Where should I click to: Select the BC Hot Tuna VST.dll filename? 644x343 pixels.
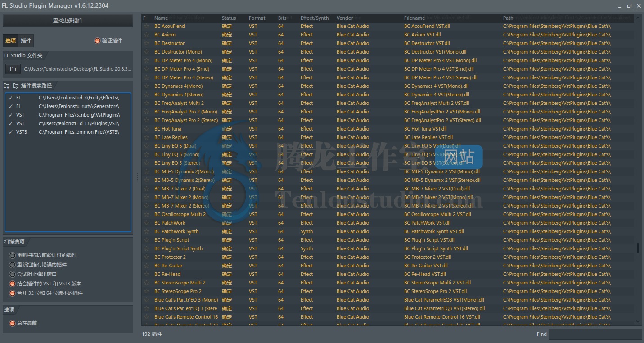[425, 129]
